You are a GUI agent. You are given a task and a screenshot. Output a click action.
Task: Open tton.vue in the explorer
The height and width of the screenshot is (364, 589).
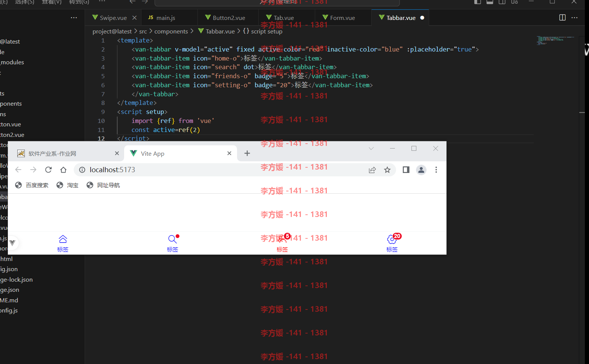tap(11, 124)
